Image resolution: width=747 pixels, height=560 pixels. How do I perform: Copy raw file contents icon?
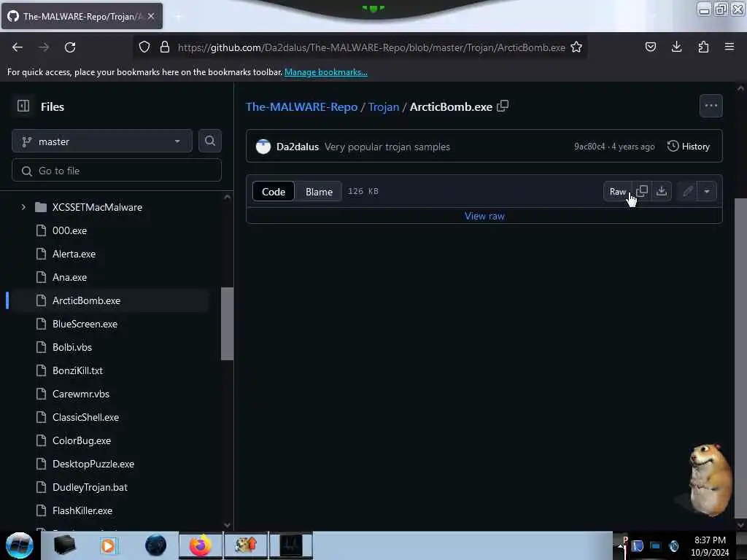[x=642, y=191]
